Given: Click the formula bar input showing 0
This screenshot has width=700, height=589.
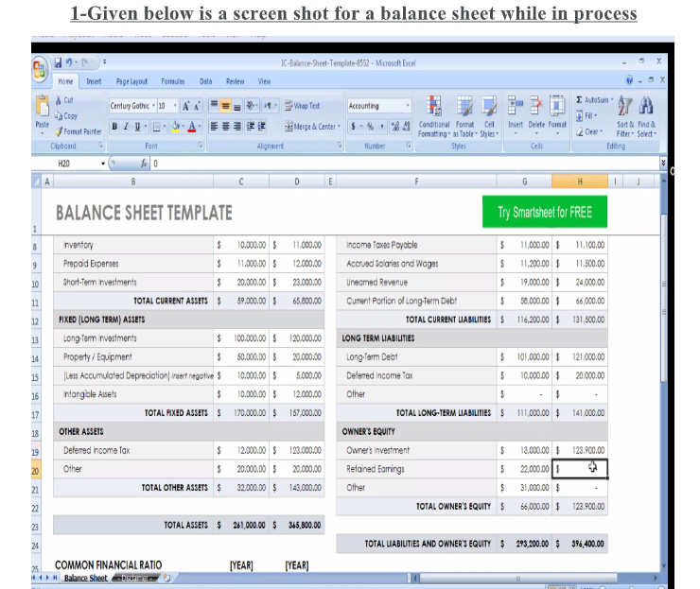Looking at the screenshot, I should [x=406, y=164].
